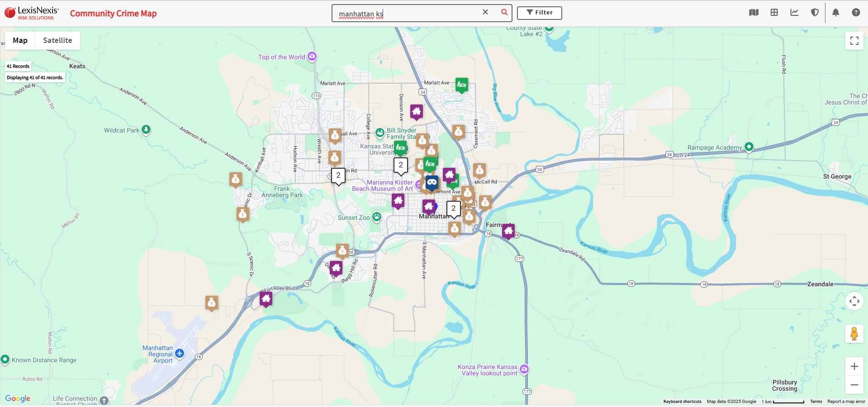The height and width of the screenshot is (407, 868).
Task: Open map camera controls
Action: 854,301
